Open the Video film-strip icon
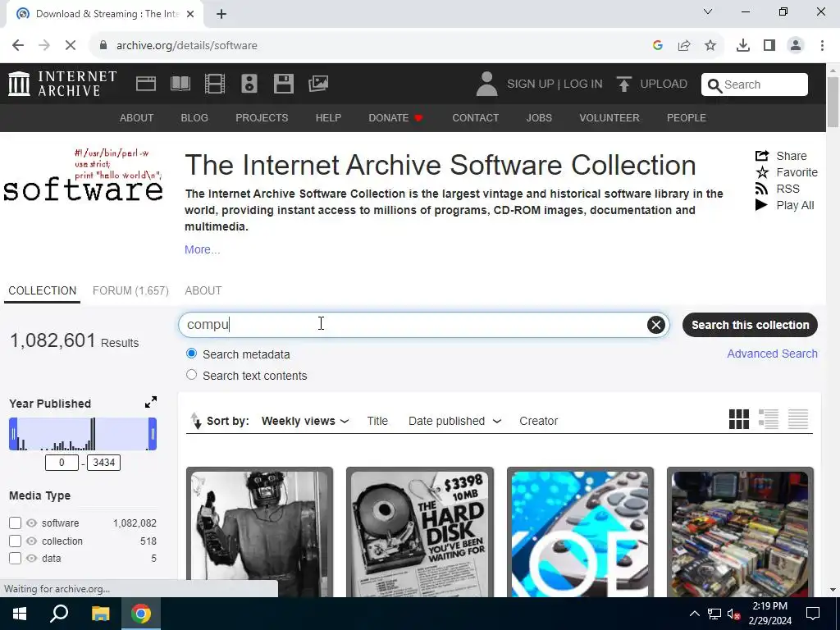840x630 pixels. click(x=215, y=84)
